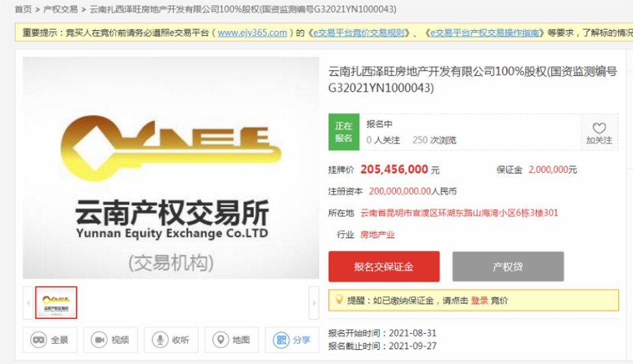This screenshot has height=364, width=633.
Task: Click the 全景 panorama view icon button
Action: click(x=50, y=340)
